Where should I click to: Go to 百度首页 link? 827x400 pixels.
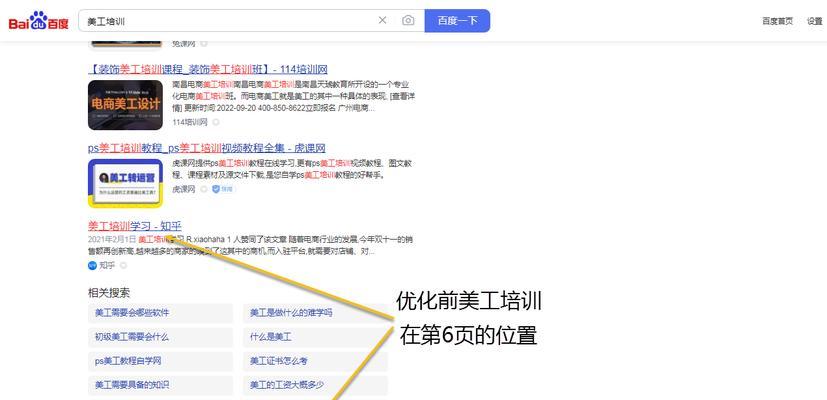[777, 21]
